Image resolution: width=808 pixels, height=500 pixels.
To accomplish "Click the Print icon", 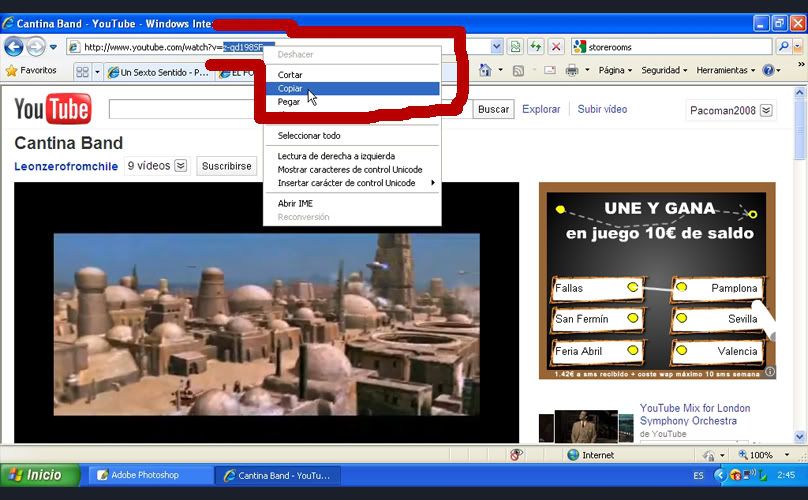I will [572, 70].
